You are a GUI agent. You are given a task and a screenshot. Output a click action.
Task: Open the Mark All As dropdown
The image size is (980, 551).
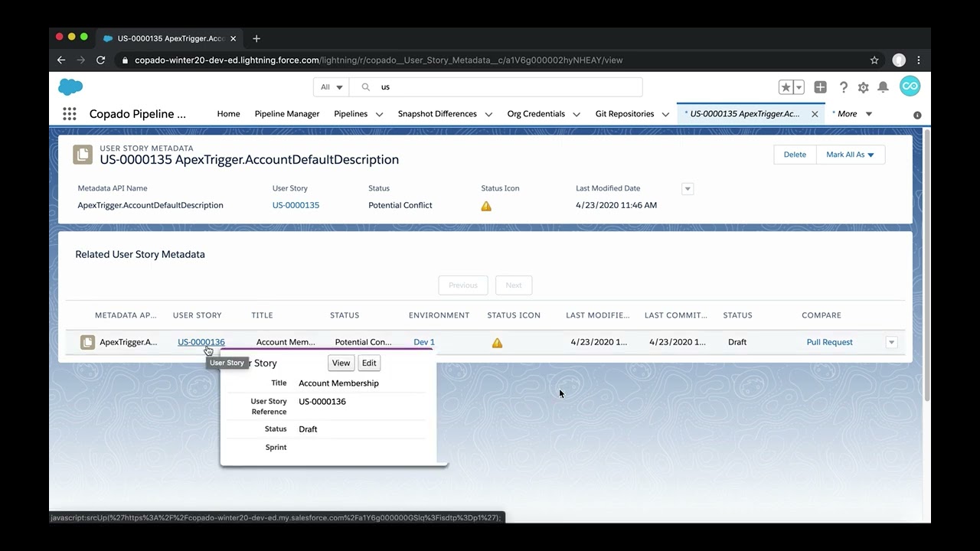click(850, 155)
